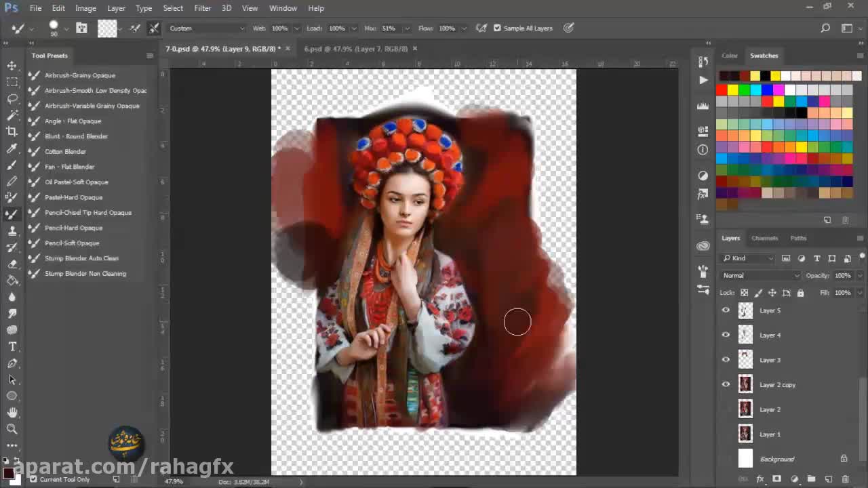The height and width of the screenshot is (488, 868).
Task: Select the Crop tool
Action: (x=12, y=131)
